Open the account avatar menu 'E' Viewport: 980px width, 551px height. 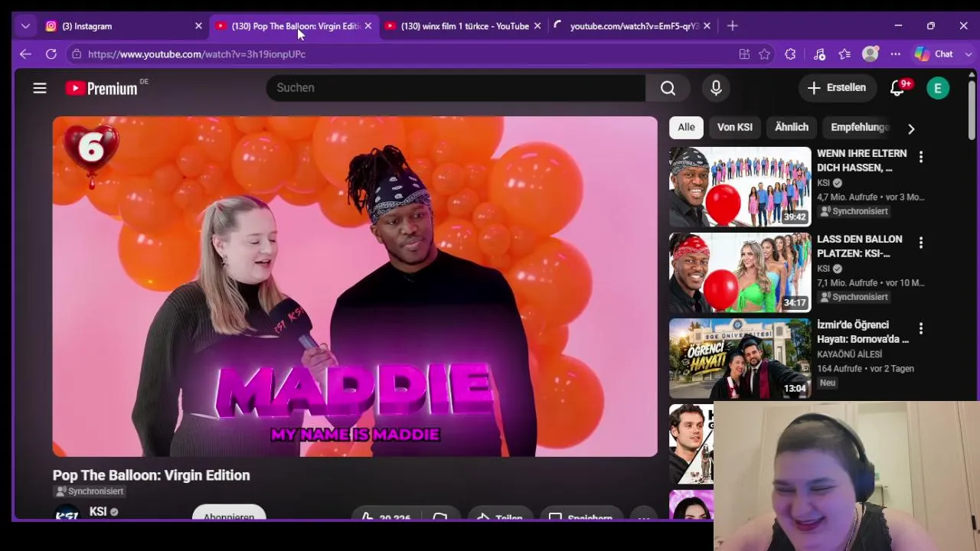tap(938, 88)
